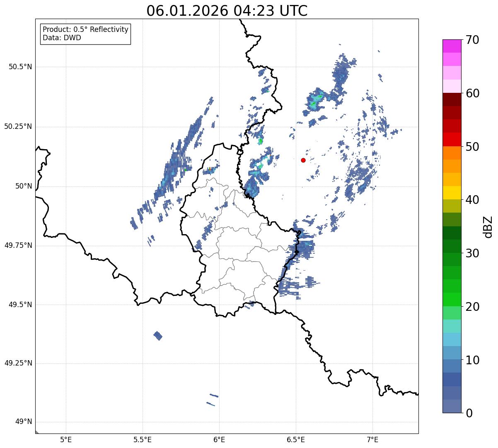Click the 49°N latitude label
Viewport: 498px width, 448px height.
click(x=24, y=422)
